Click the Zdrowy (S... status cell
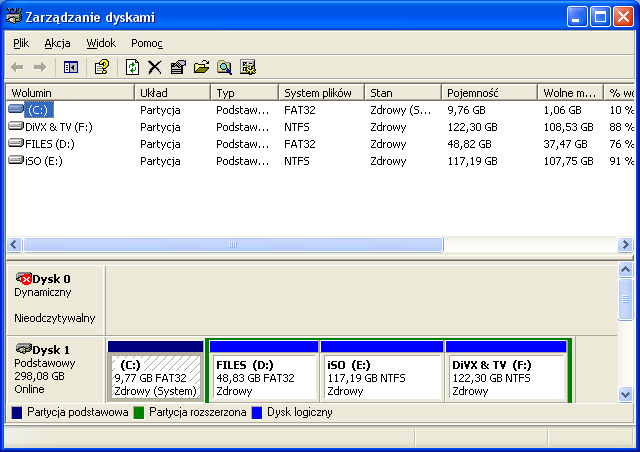The width and height of the screenshot is (640, 452). point(400,110)
